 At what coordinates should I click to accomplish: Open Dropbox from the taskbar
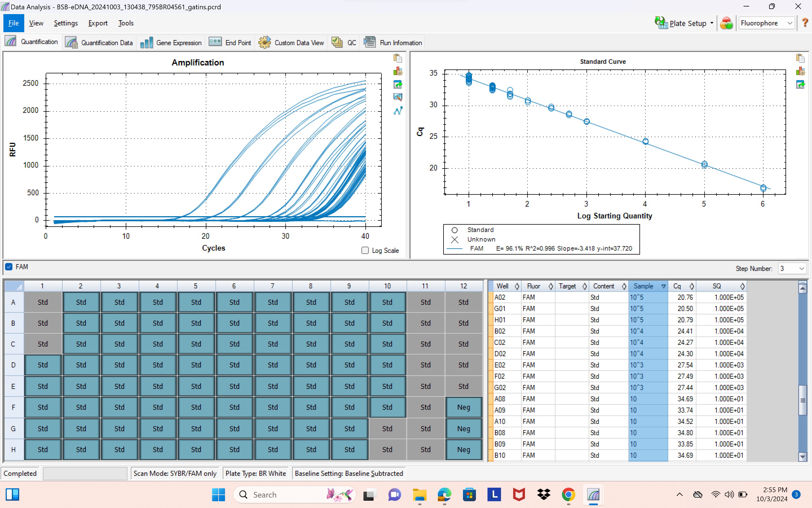[544, 494]
